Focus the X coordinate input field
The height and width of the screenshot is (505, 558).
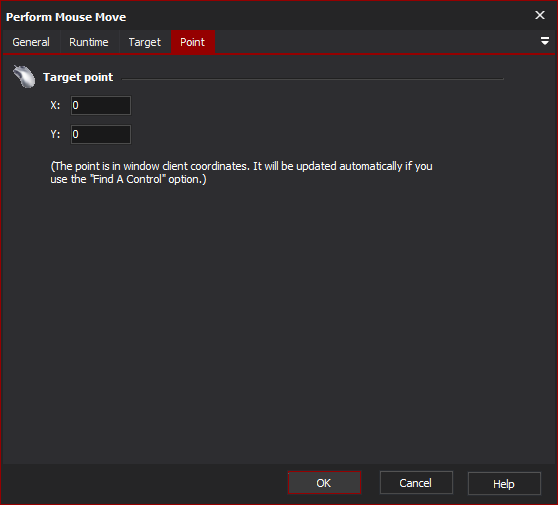click(x=101, y=105)
